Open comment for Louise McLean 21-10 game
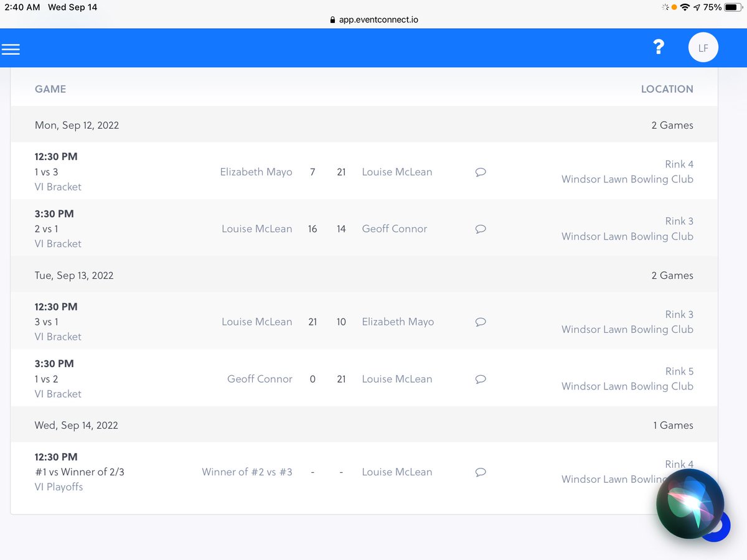The image size is (747, 560). click(481, 322)
